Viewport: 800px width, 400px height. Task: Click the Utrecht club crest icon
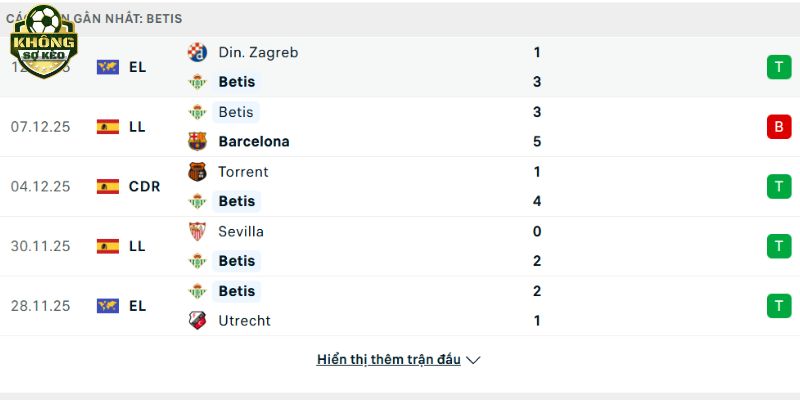click(x=197, y=320)
